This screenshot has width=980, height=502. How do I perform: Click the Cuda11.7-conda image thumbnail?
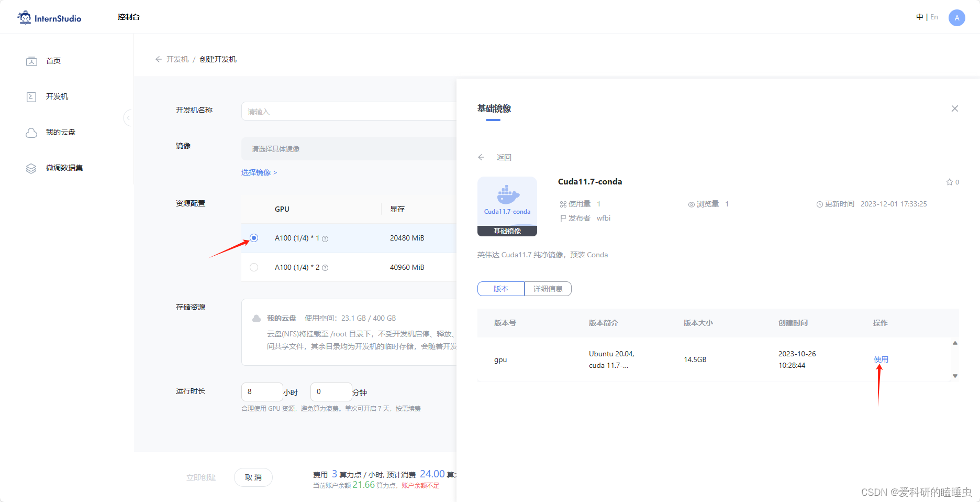[507, 206]
